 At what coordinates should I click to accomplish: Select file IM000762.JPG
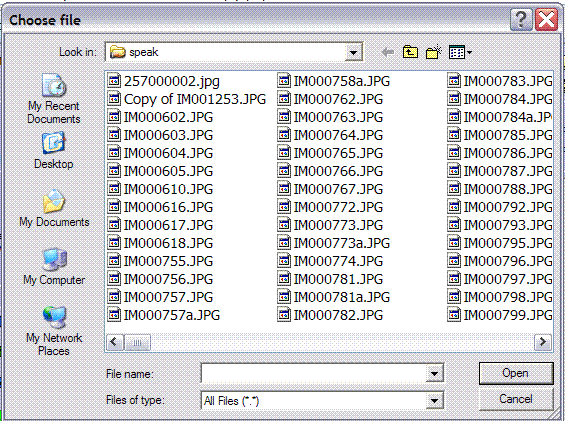(x=330, y=99)
